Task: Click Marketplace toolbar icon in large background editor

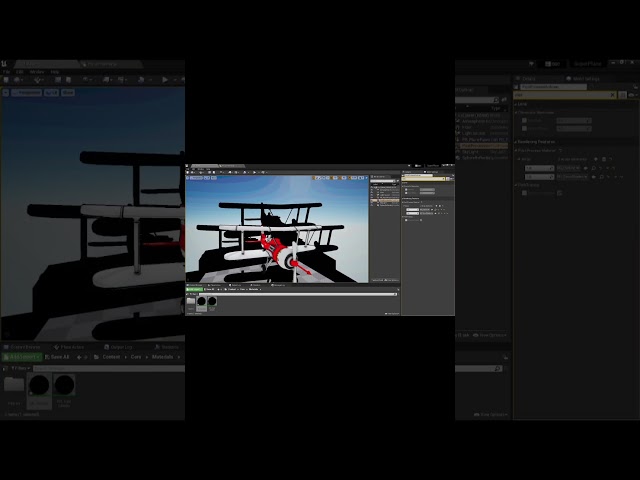Action: coord(69,80)
